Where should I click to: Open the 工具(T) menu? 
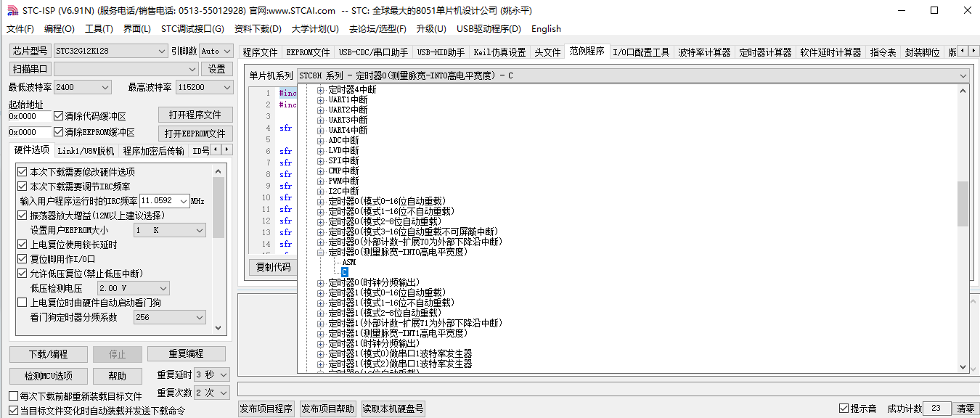coord(99,29)
